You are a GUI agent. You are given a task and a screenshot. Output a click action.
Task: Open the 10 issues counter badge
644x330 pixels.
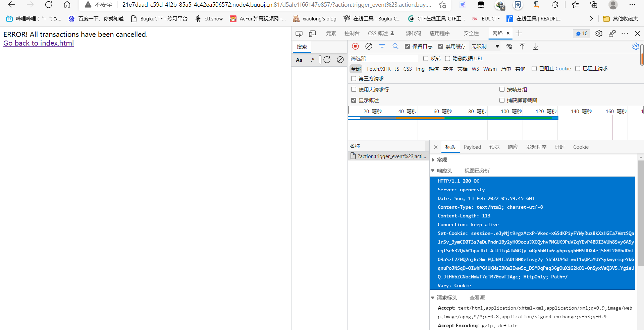click(582, 34)
